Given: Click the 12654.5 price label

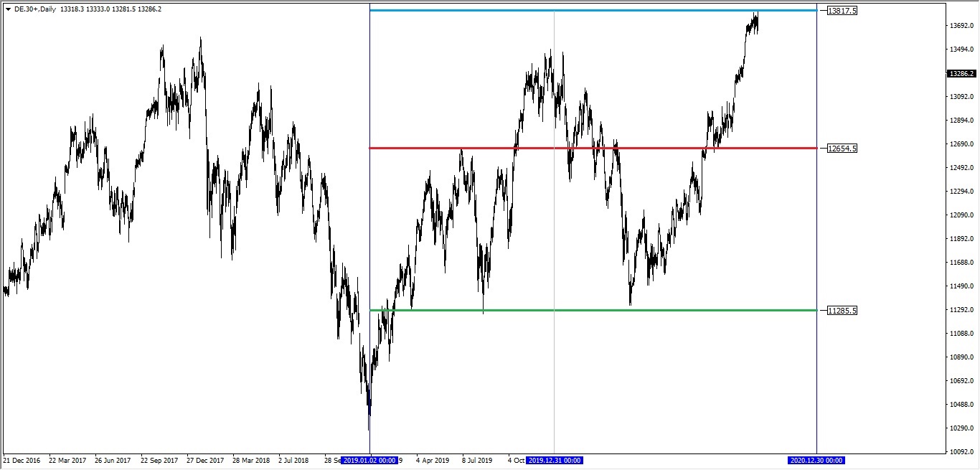Looking at the screenshot, I should (x=842, y=149).
